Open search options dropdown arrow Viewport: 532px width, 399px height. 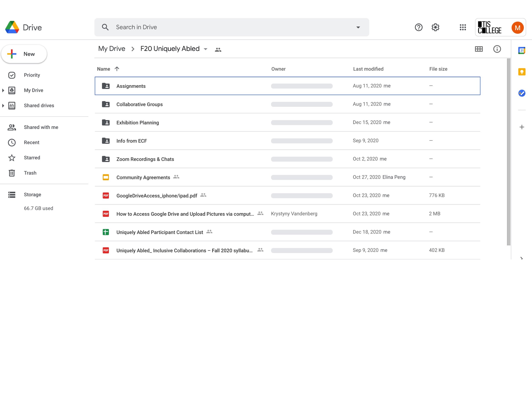pyautogui.click(x=358, y=27)
